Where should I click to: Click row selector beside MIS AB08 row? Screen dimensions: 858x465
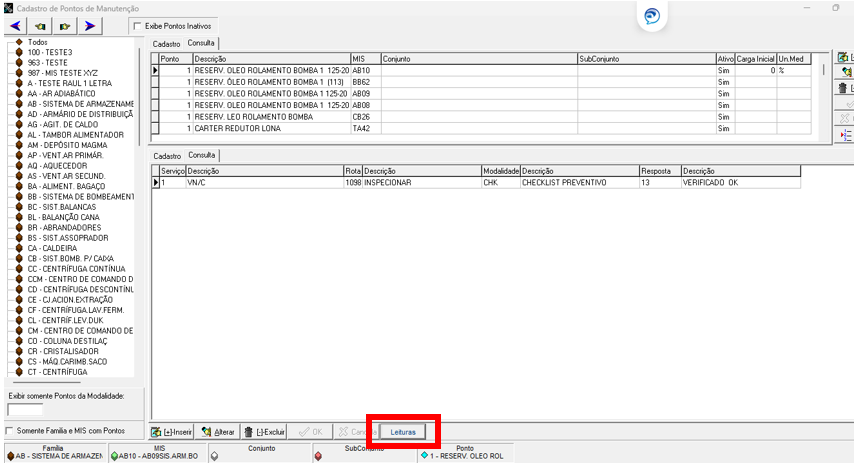click(x=155, y=105)
